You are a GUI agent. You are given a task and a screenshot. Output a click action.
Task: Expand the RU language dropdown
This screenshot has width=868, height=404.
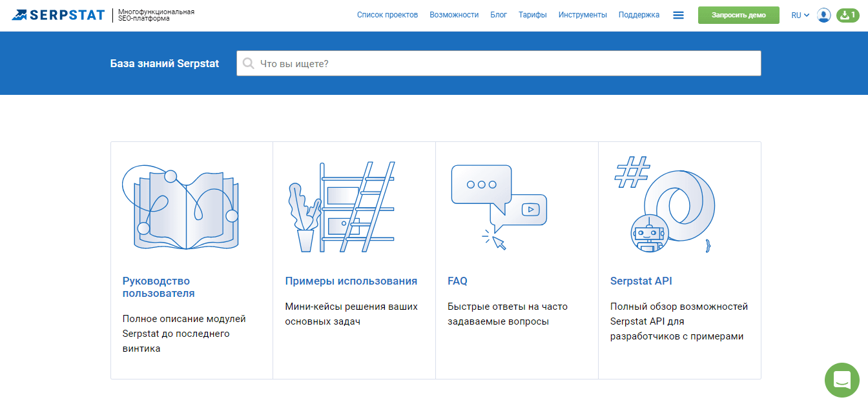point(800,15)
